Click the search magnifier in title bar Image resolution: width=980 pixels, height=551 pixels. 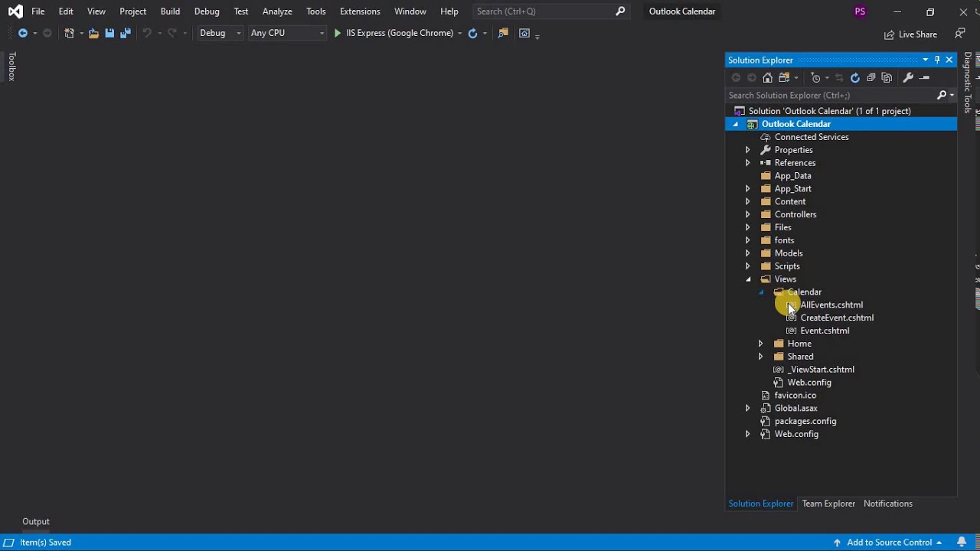[620, 11]
